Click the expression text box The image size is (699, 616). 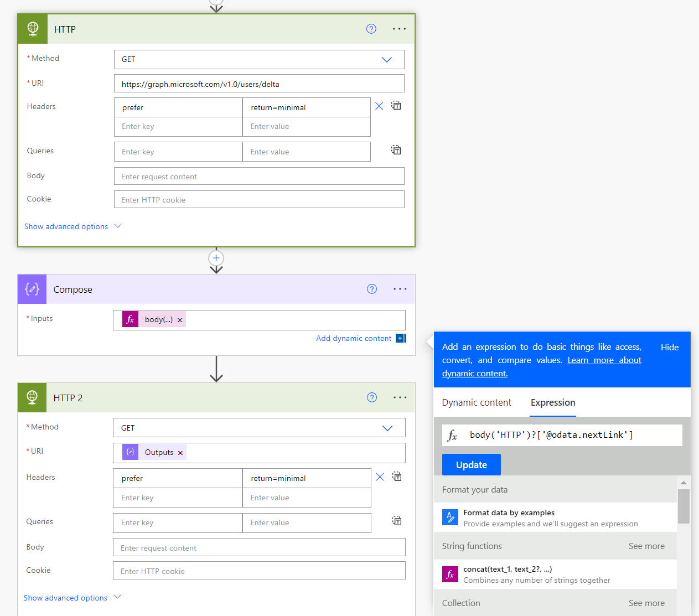coord(562,435)
